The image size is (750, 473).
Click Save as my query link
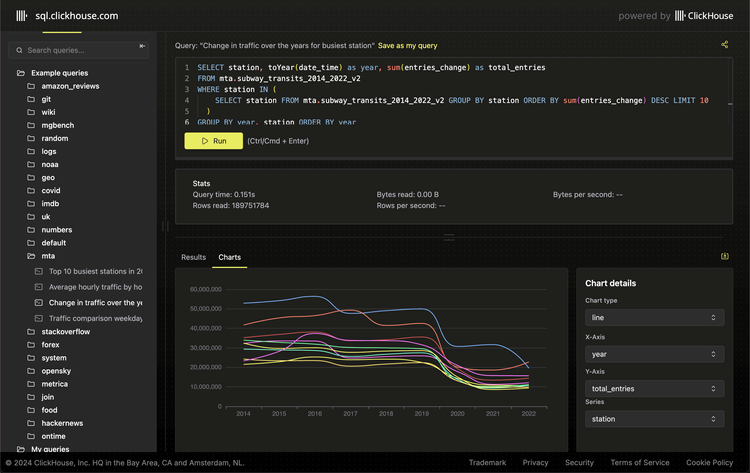(407, 46)
